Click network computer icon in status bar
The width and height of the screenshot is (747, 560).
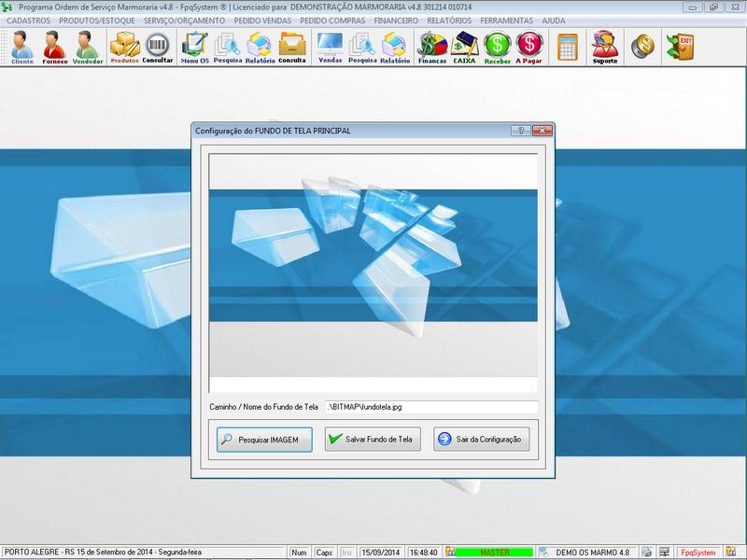pyautogui.click(x=664, y=553)
